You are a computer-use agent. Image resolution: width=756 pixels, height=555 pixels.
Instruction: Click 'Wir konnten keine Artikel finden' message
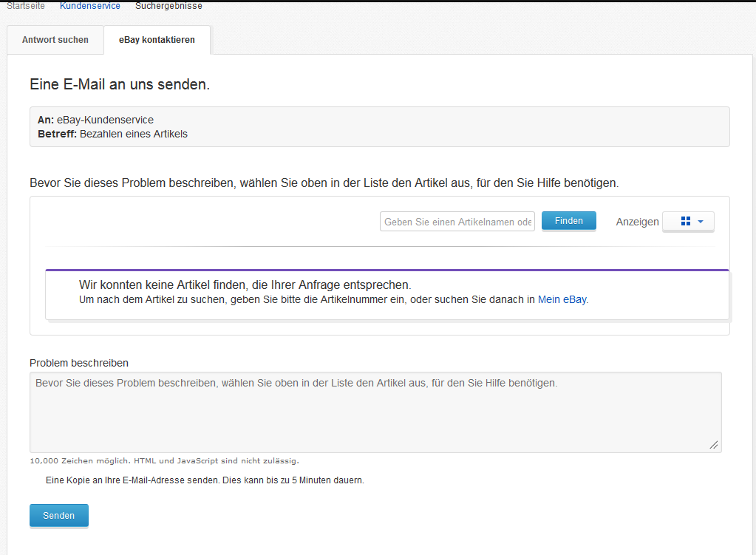click(x=245, y=285)
